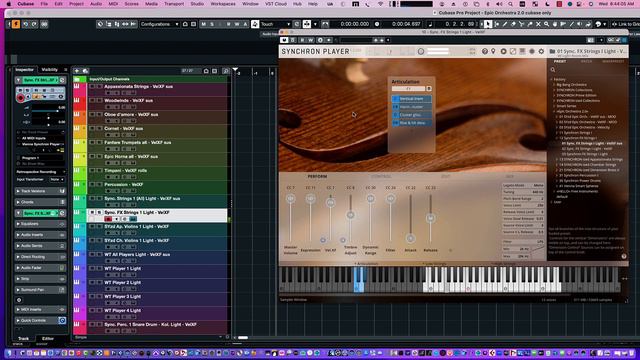Switch to the Visibility tab

pyautogui.click(x=49, y=70)
